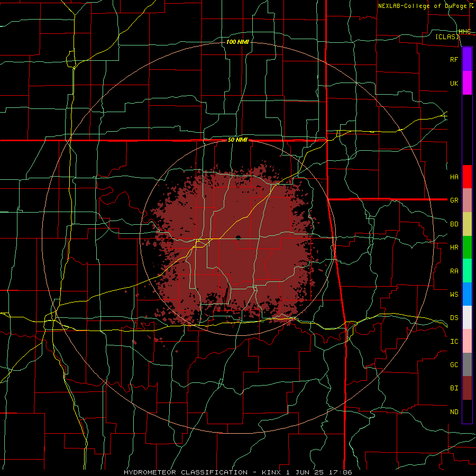The height and width of the screenshot is (476, 476).
Task: Click the black radar site dot at center
Action: click(238, 237)
